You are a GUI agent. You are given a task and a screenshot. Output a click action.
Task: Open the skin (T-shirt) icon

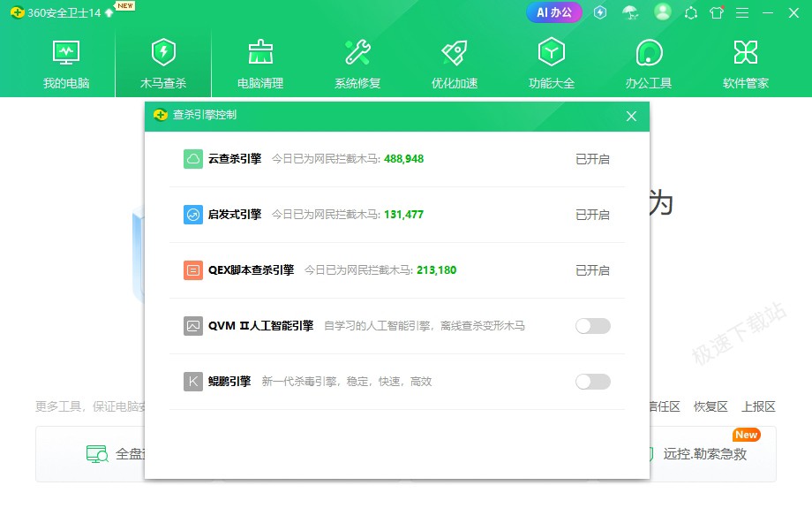pyautogui.click(x=717, y=12)
